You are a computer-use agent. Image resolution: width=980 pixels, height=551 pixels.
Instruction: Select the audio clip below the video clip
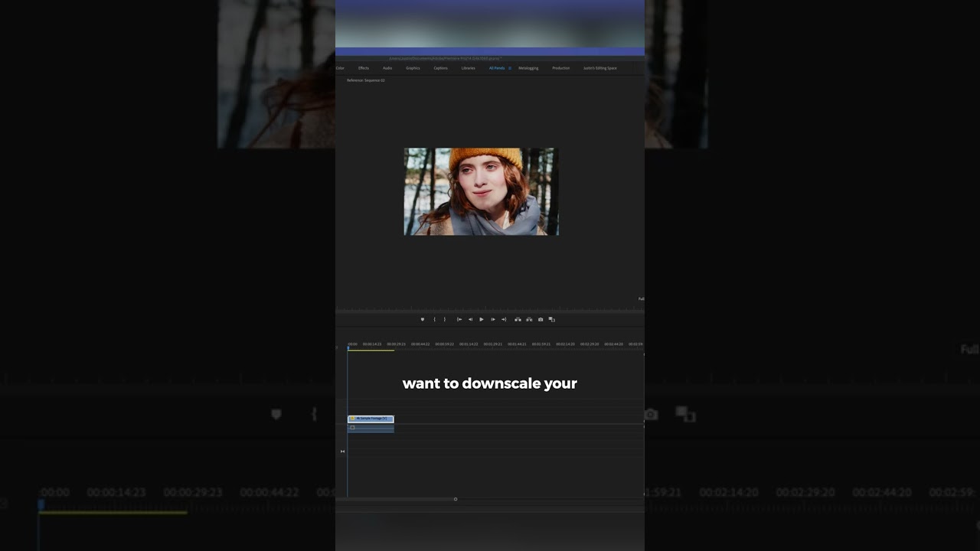[371, 428]
